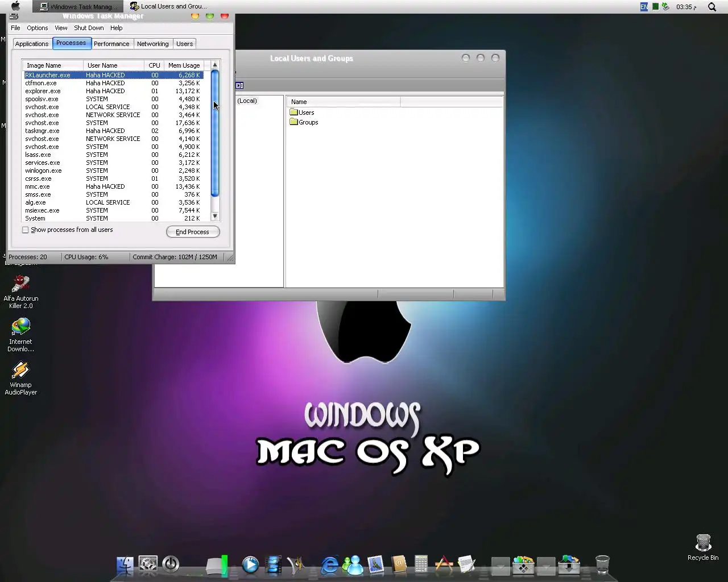
Task: Select the ctfmon.exe process
Action: tap(113, 83)
